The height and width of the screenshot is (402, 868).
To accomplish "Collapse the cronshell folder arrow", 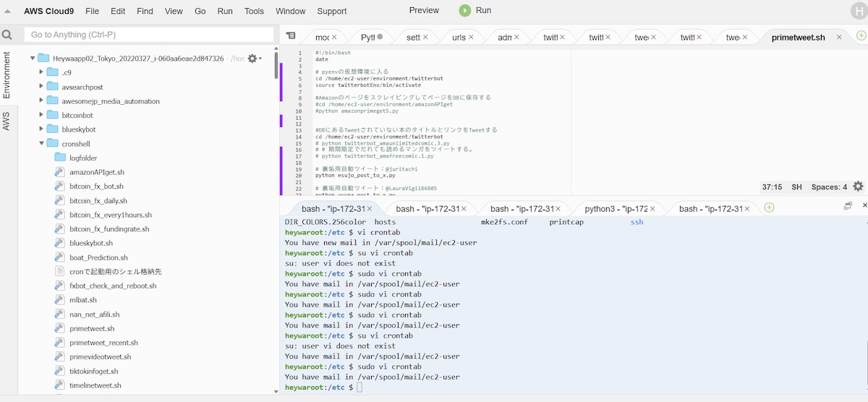I will (x=41, y=144).
